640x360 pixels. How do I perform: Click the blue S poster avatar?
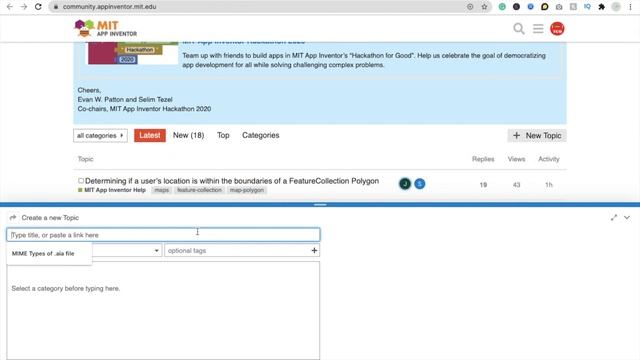(420, 184)
